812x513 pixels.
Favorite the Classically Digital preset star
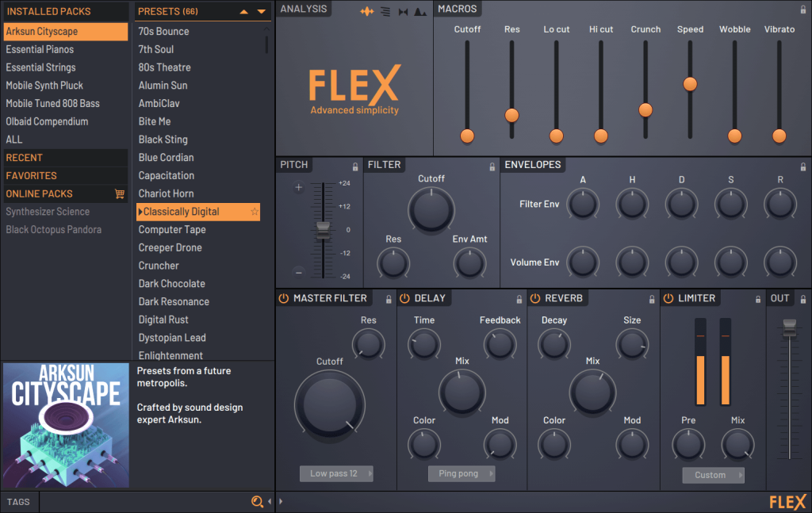(255, 212)
